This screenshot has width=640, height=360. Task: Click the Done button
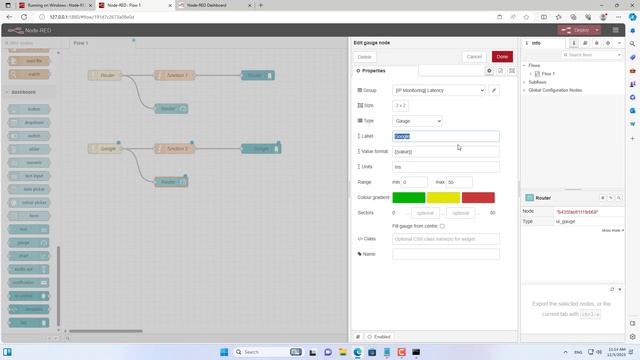pyautogui.click(x=502, y=57)
